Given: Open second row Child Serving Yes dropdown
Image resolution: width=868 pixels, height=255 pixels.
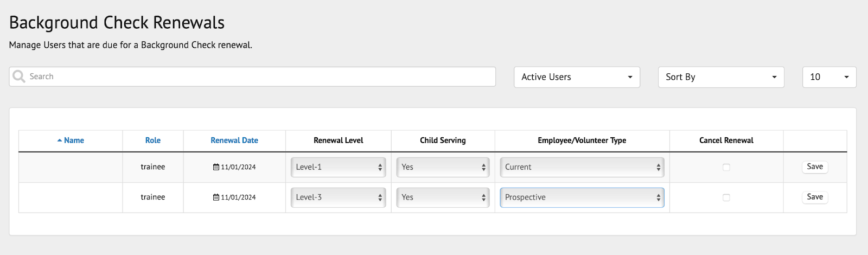Looking at the screenshot, I should 443,197.
